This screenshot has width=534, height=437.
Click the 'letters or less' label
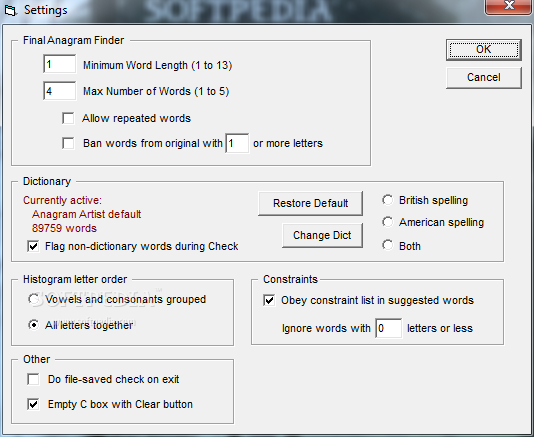click(440, 328)
